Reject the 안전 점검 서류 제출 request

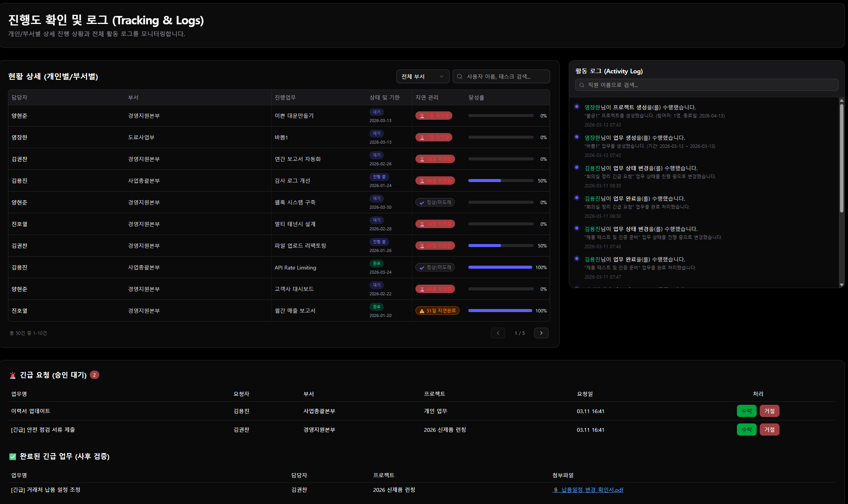pos(769,430)
